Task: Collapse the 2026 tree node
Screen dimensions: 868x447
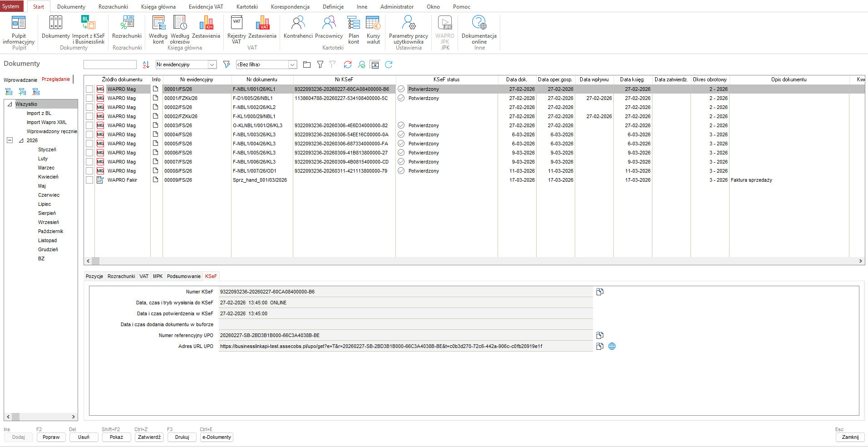Action: coord(10,140)
